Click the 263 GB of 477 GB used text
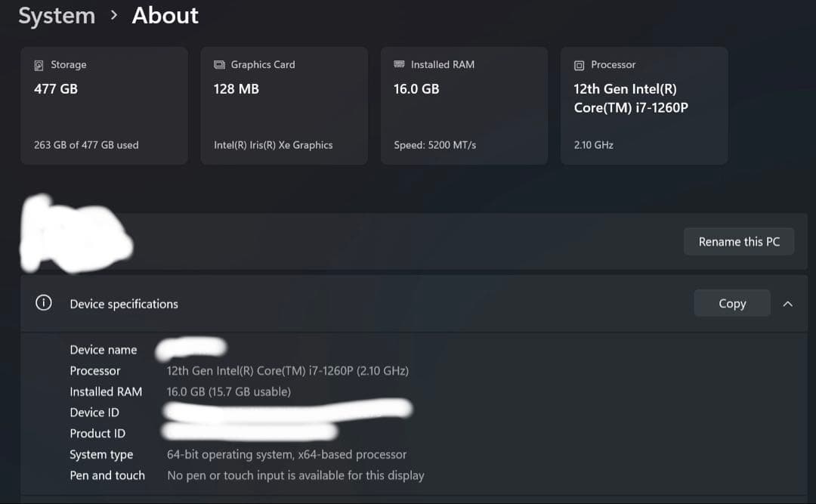The height and width of the screenshot is (504, 816). pyautogui.click(x=86, y=145)
